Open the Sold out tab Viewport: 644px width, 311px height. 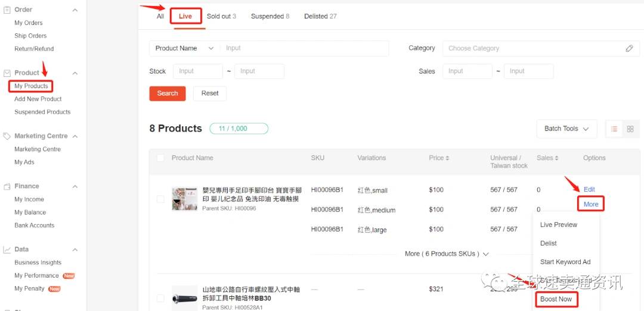pyautogui.click(x=221, y=17)
